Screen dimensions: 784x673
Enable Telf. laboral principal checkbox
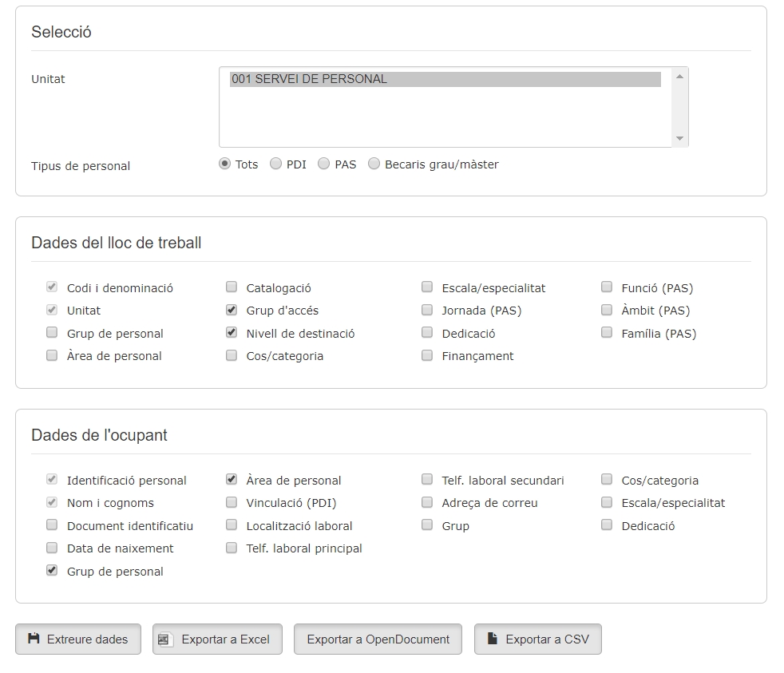pyautogui.click(x=232, y=548)
